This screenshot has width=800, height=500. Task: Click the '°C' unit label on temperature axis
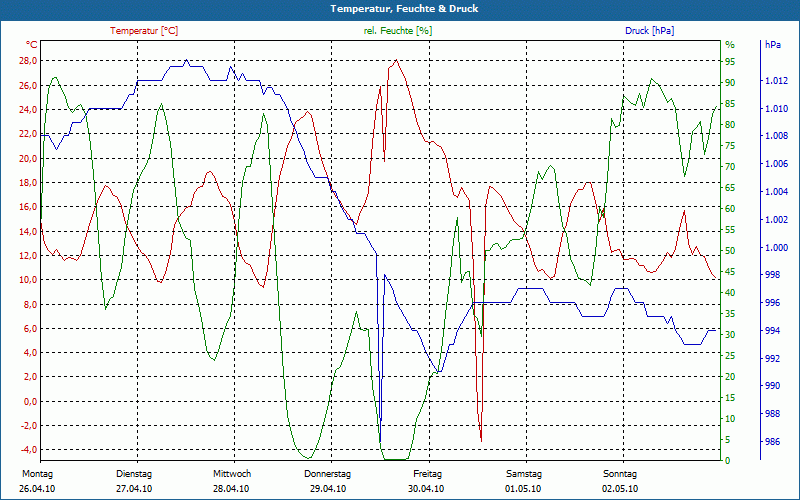(32, 45)
